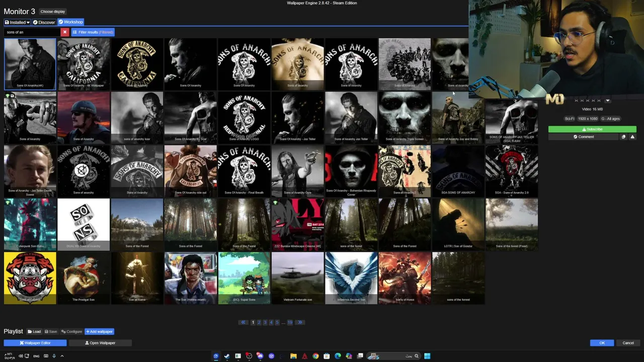Go to results page 5
Viewport: 644px width, 362px height.
[x=277, y=322]
